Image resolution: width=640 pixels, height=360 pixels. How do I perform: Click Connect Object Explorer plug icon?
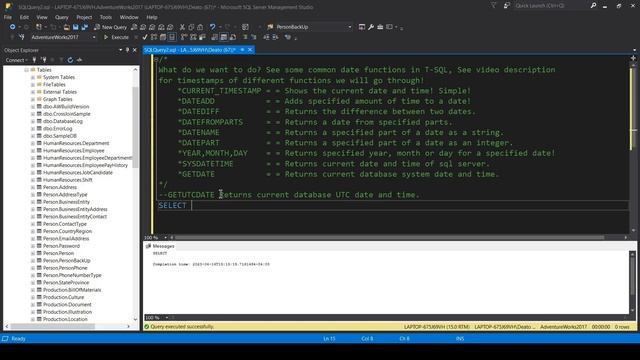(34, 60)
